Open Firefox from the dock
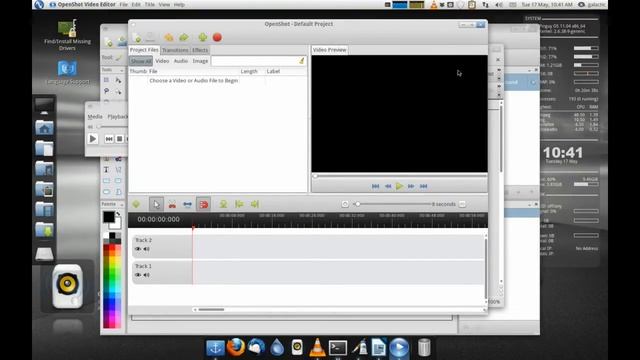640x360 pixels. click(x=236, y=348)
